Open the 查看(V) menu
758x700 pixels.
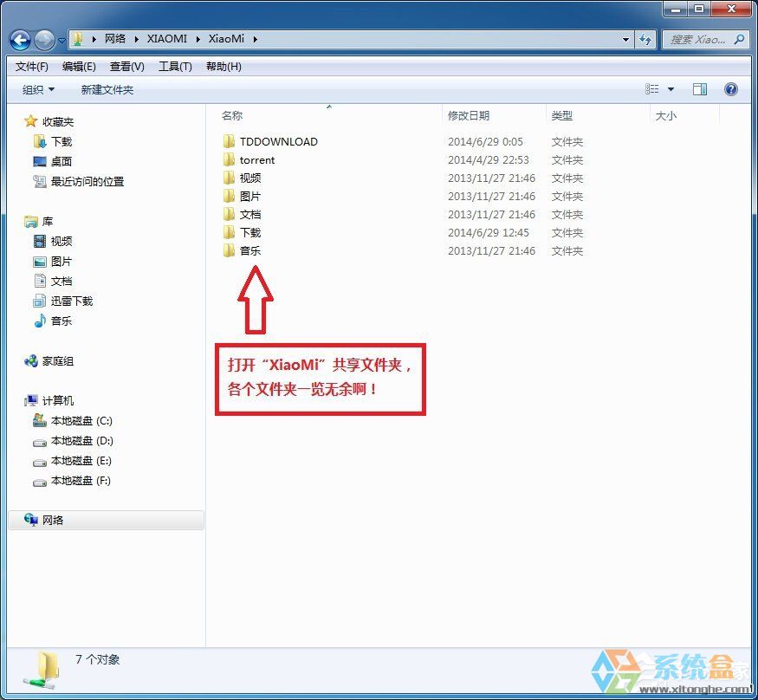click(126, 67)
